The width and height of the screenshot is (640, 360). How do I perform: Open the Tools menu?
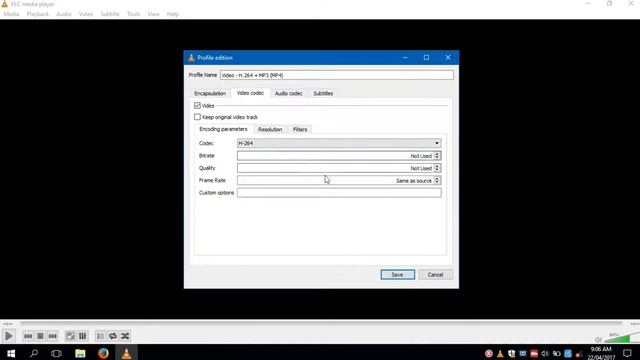[133, 14]
